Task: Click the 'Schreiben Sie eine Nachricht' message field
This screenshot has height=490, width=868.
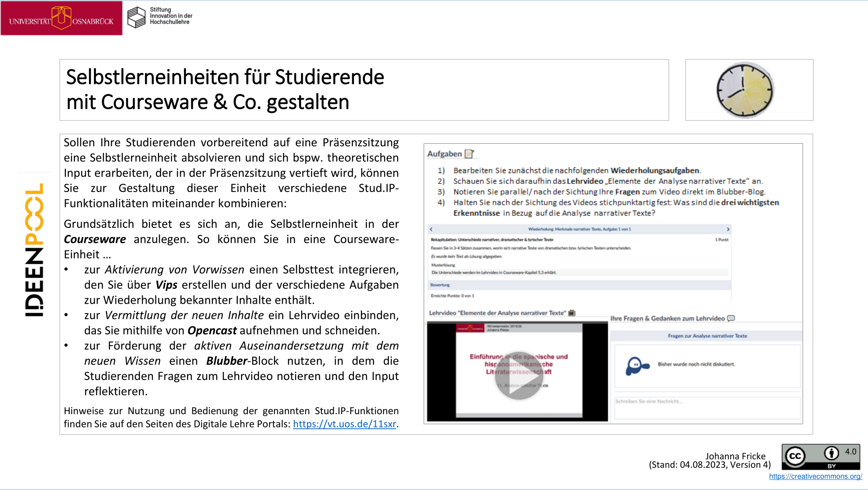Action: point(707,408)
